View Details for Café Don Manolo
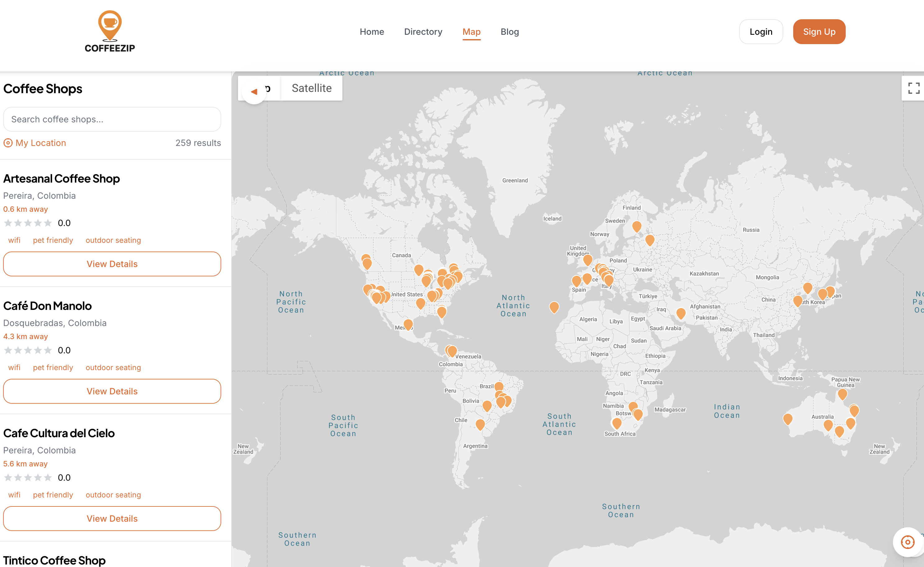This screenshot has width=924, height=567. tap(112, 391)
